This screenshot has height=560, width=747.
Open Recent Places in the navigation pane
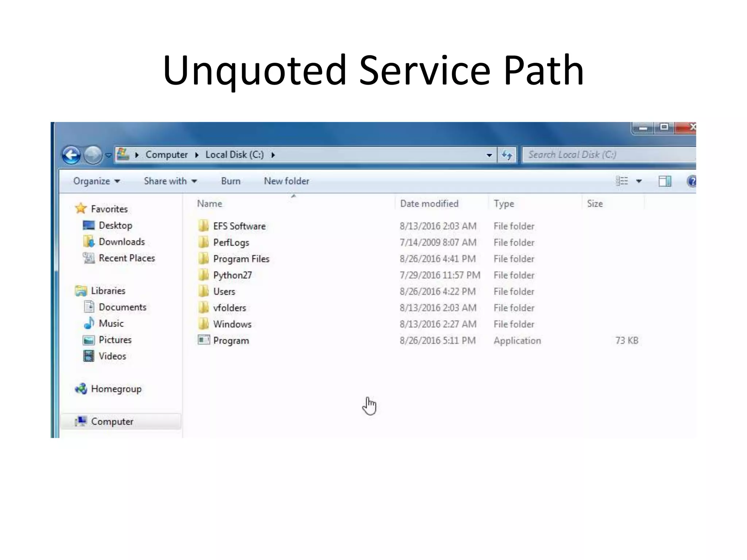pyautogui.click(x=127, y=258)
